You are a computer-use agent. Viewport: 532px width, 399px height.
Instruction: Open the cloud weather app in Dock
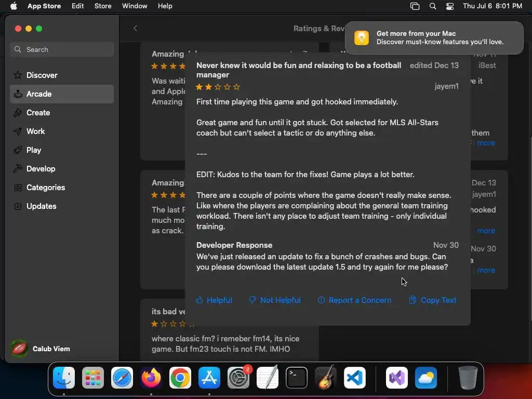(426, 378)
